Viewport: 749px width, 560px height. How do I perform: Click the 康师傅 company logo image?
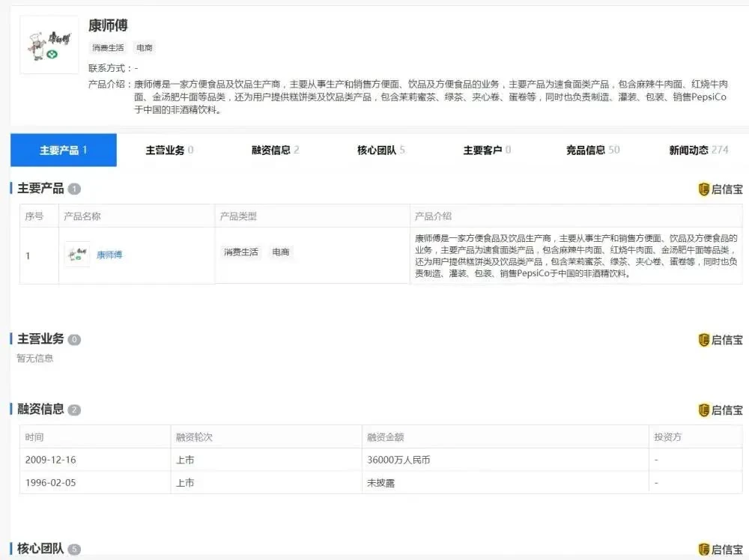coord(49,45)
